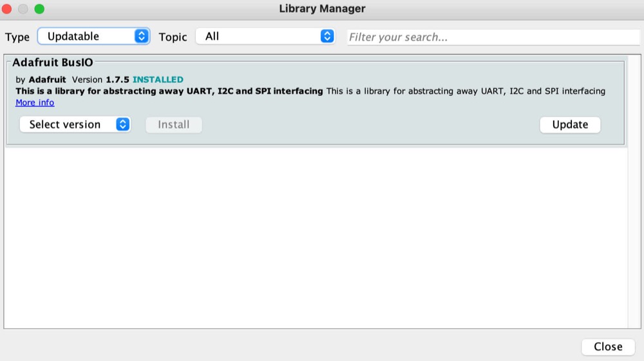Open the More info link

35,103
